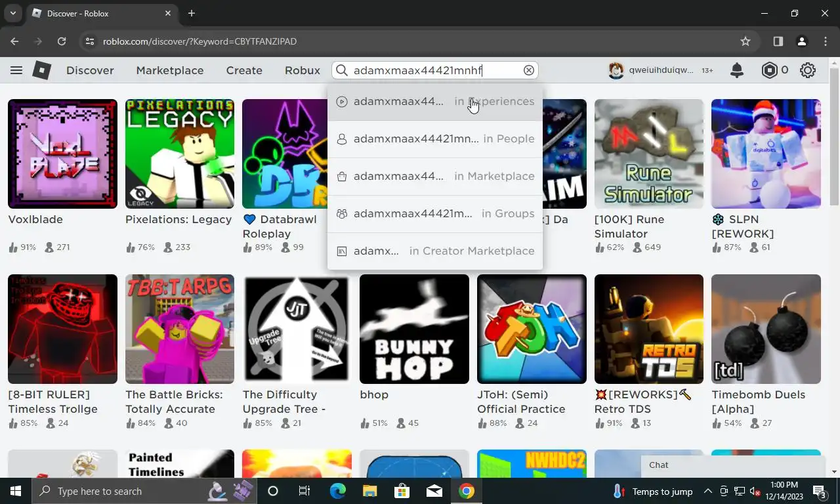This screenshot has height=504, width=840.
Task: Click the Timebomb Duels [Alpha] title
Action: [x=759, y=402]
